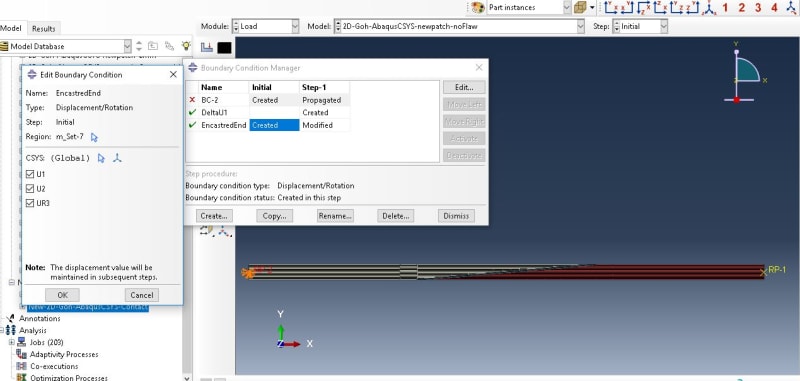Screen dimensions: 800x381
Task: Click the black square toolbox icon
Action: (224, 47)
